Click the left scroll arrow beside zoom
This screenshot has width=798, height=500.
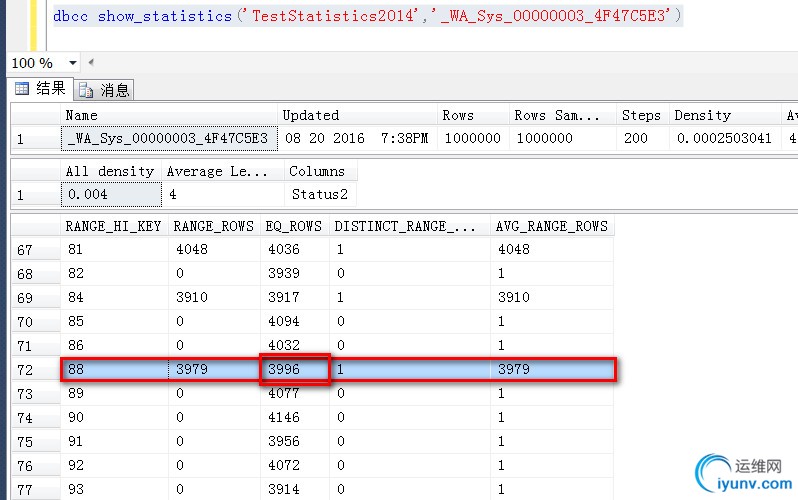tap(91, 63)
